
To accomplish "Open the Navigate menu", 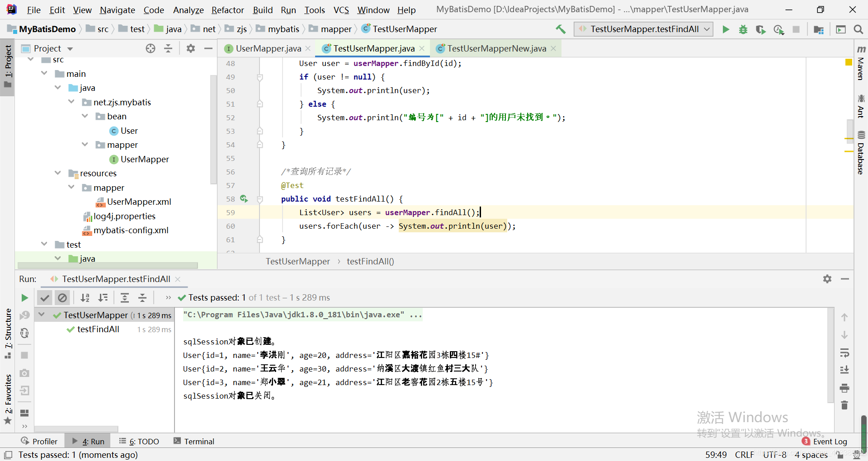I will point(118,10).
